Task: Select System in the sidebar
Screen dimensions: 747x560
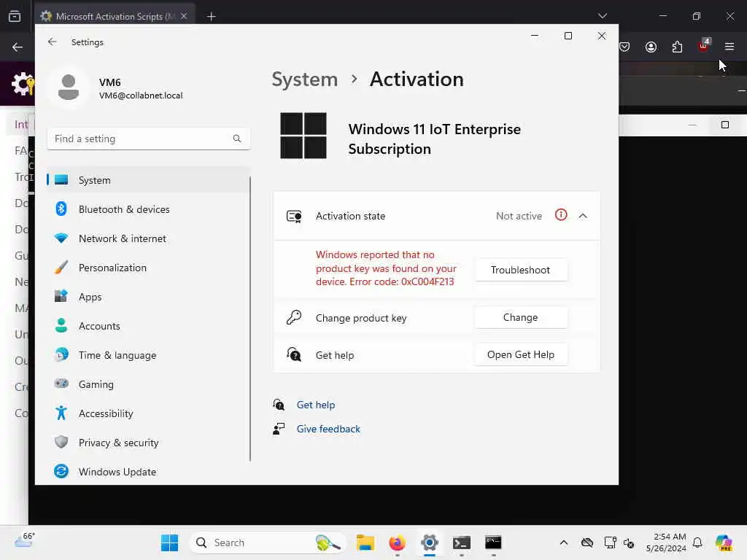Action: point(148,180)
